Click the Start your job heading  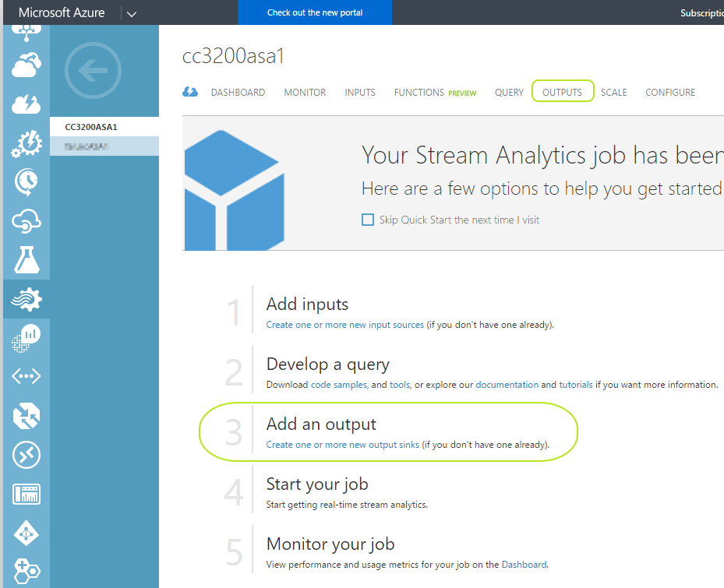(317, 484)
